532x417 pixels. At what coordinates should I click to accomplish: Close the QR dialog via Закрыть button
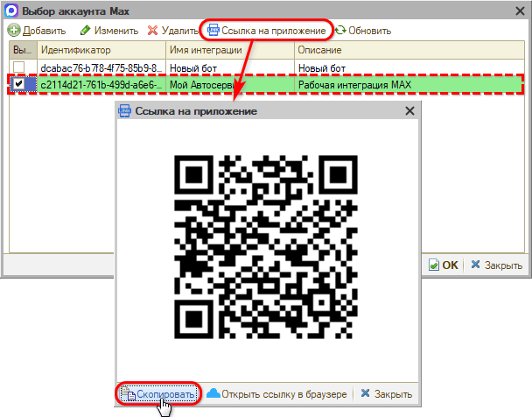click(x=386, y=394)
